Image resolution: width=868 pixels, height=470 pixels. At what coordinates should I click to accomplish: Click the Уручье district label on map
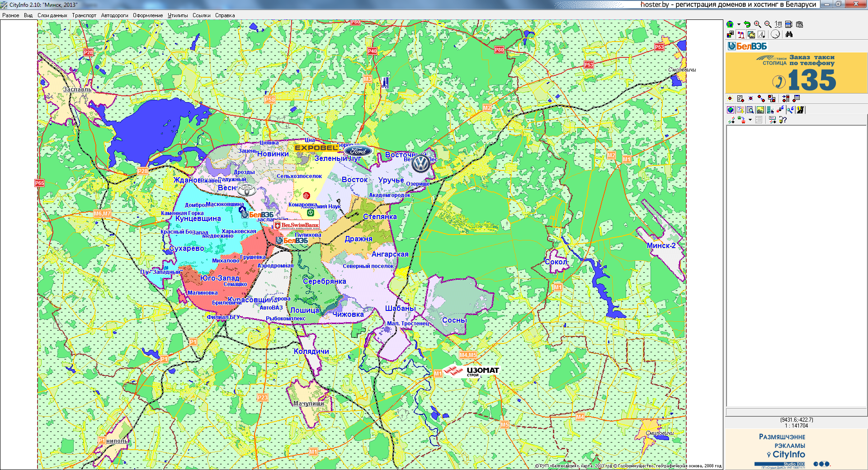coord(391,180)
